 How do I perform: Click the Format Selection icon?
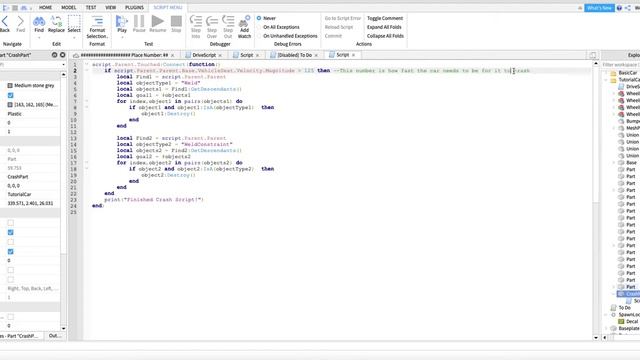(97, 21)
